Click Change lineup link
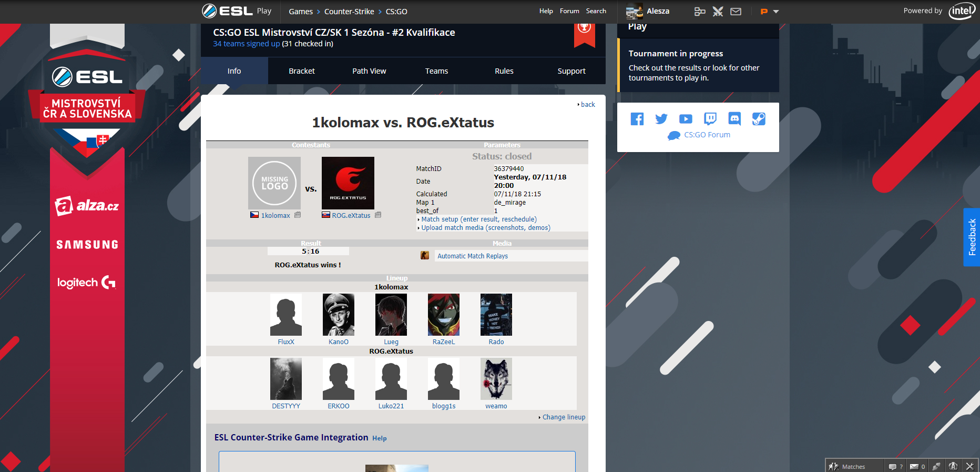The height and width of the screenshot is (472, 980). pyautogui.click(x=564, y=417)
